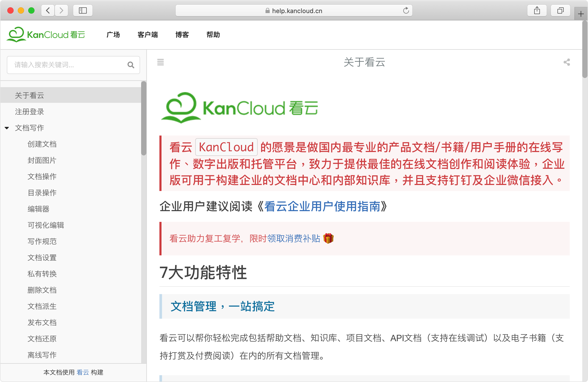
Task: Click the address bar help.kancloud.cn
Action: pos(294,10)
